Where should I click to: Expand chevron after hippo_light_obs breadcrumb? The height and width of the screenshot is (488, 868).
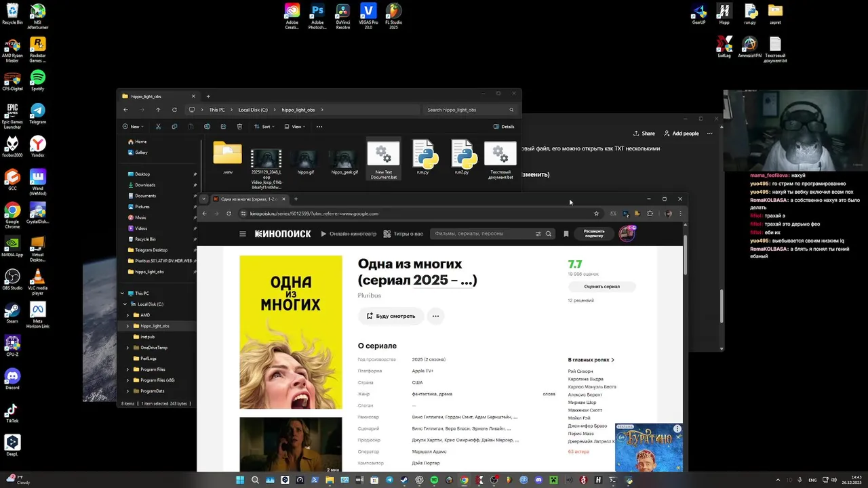pos(322,110)
